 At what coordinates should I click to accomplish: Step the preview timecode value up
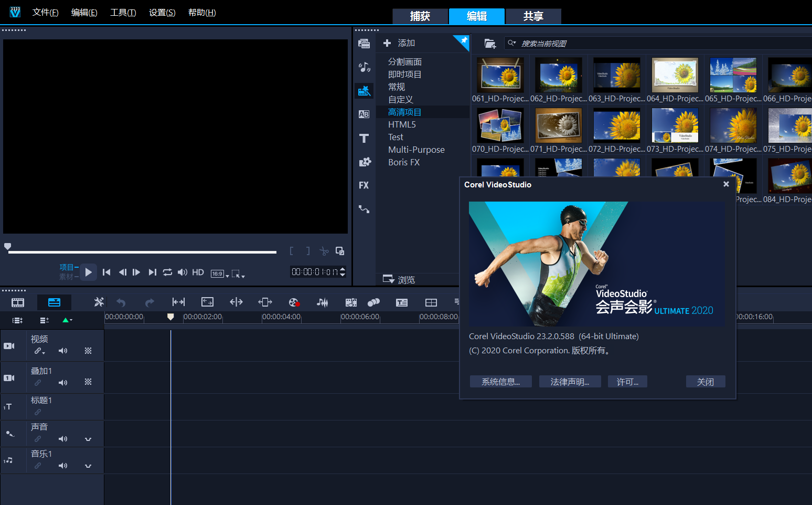[x=343, y=269]
